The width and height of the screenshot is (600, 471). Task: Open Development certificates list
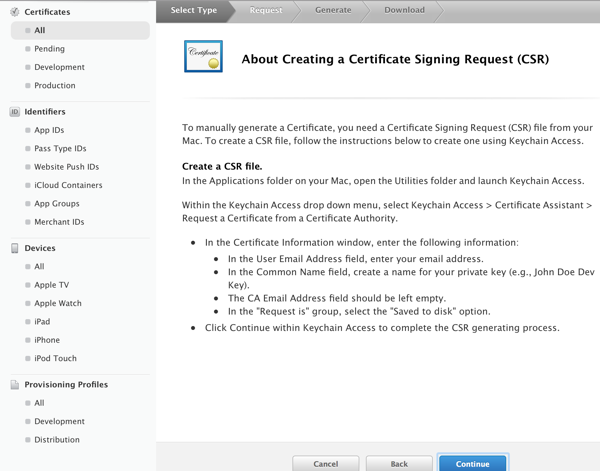(59, 67)
